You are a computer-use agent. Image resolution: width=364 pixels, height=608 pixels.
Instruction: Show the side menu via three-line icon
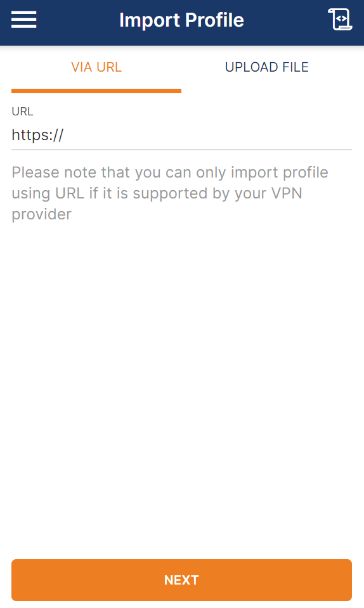(x=23, y=20)
